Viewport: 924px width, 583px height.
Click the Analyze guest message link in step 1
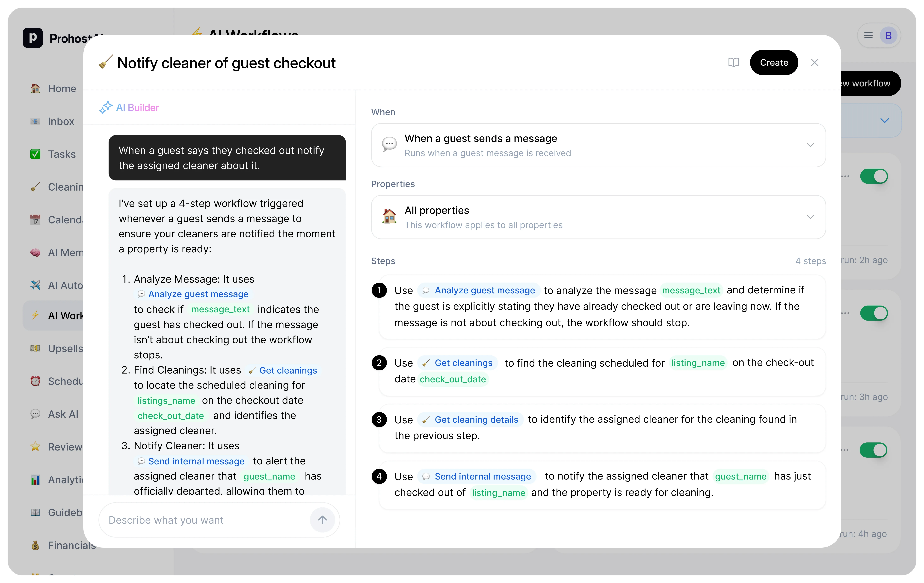pyautogui.click(x=484, y=290)
